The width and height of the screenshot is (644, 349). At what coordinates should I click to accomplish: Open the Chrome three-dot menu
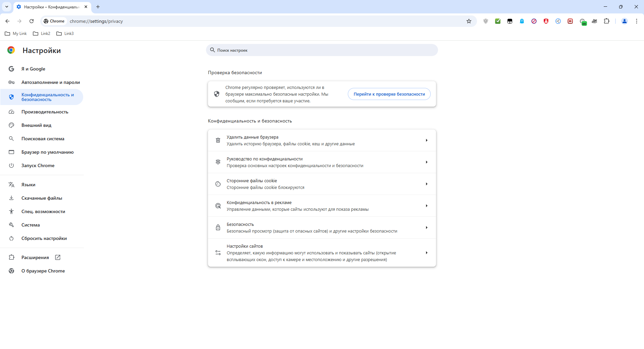637,21
